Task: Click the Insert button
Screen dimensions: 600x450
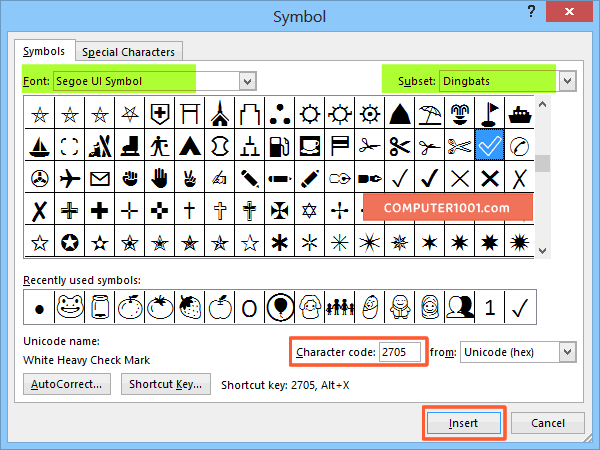Action: pos(465,423)
